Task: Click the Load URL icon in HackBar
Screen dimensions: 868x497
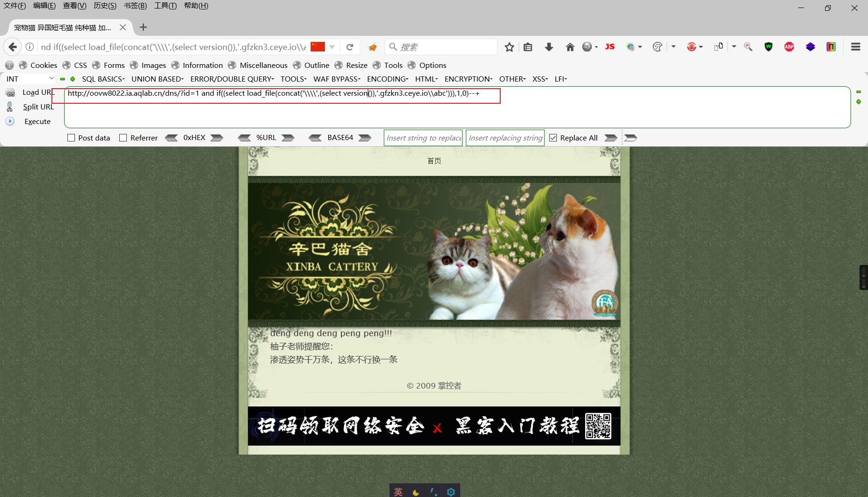Action: coord(10,92)
